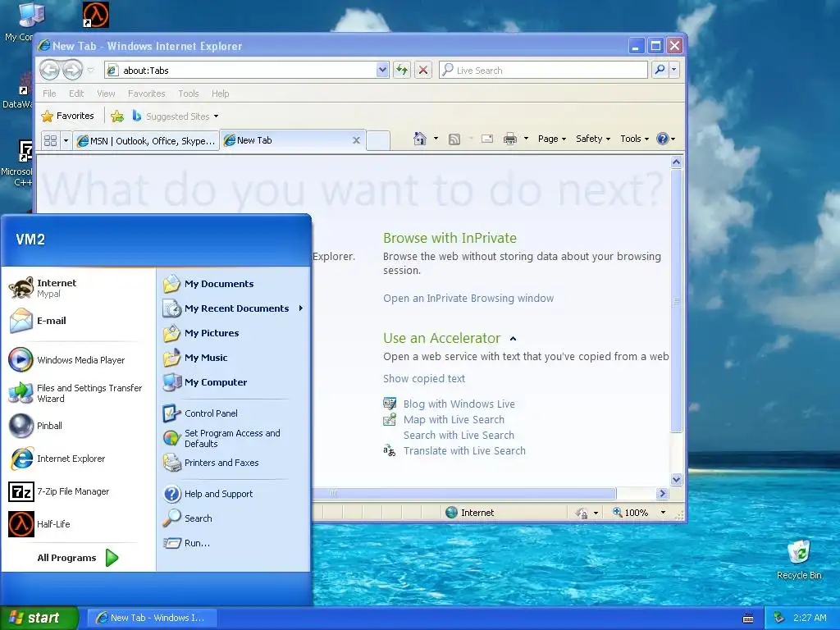Open the Safety dropdown menu
840x630 pixels.
coord(593,139)
